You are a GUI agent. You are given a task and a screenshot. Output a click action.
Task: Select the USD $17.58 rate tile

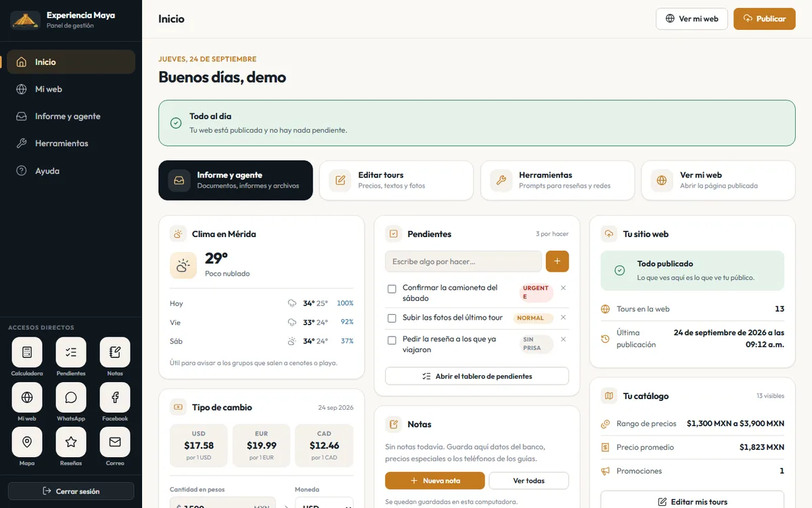(x=199, y=446)
